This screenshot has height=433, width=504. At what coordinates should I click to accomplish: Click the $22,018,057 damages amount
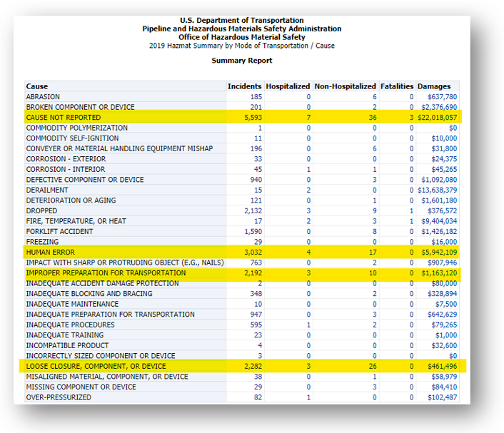coord(437,117)
